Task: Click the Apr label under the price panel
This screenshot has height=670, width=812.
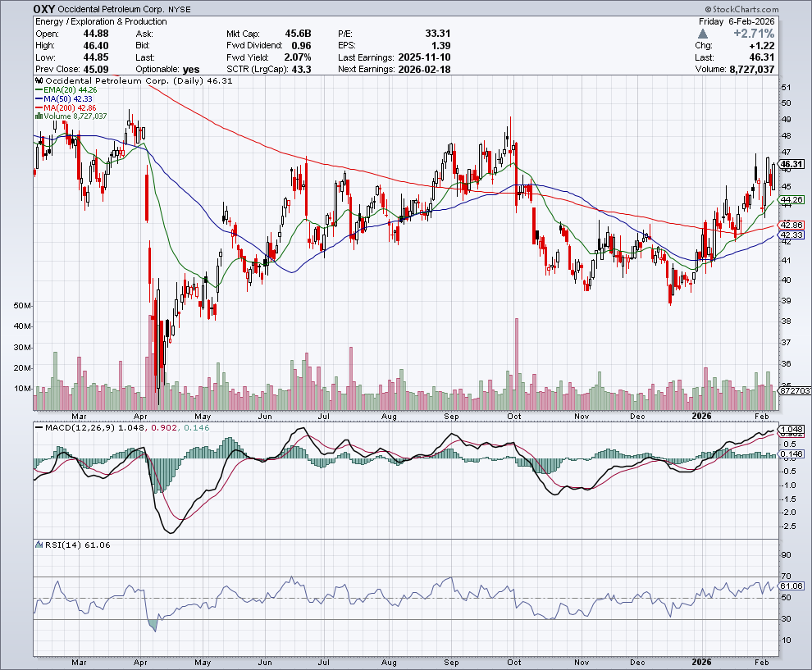Action: (x=140, y=417)
